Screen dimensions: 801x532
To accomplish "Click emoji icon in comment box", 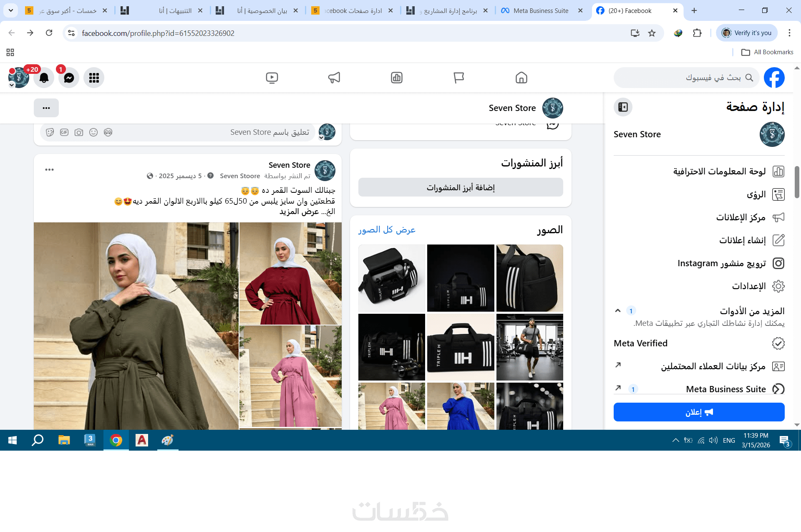I will point(93,132).
